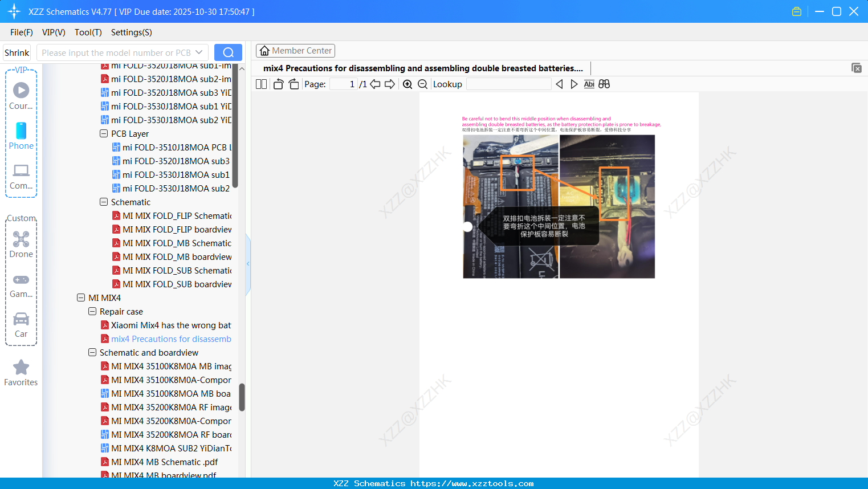Toggle the two-page split view icon
The width and height of the screenshot is (868, 489).
(x=262, y=84)
